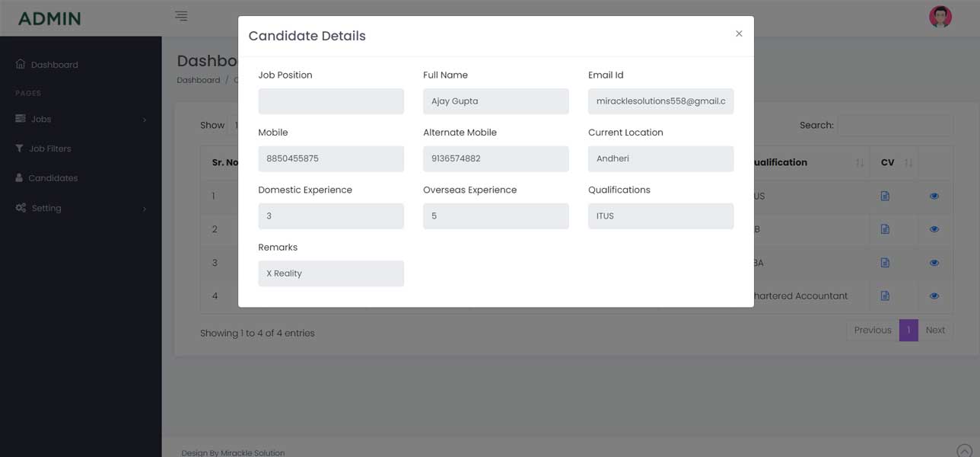
Task: Expand the Jobs sidebar submenu
Action: tap(81, 119)
